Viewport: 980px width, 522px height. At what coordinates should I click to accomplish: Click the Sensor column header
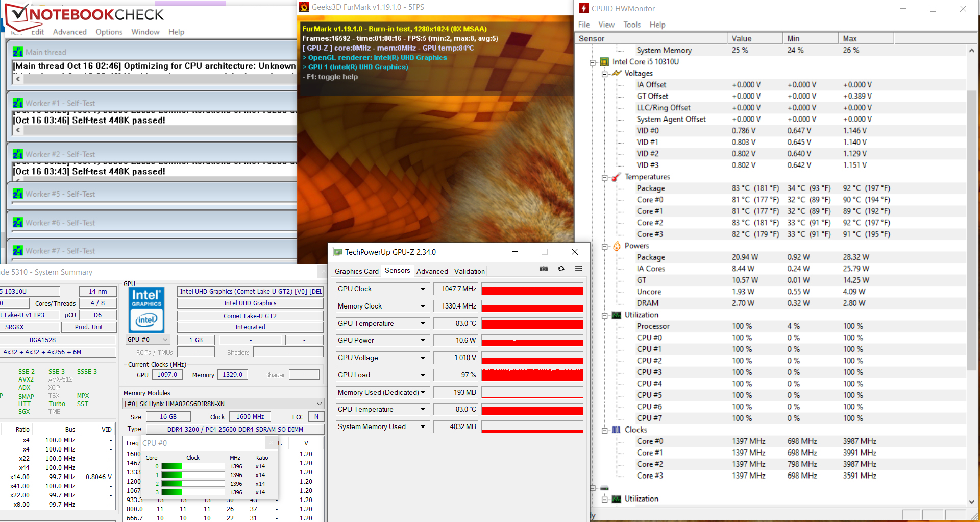tap(651, 38)
